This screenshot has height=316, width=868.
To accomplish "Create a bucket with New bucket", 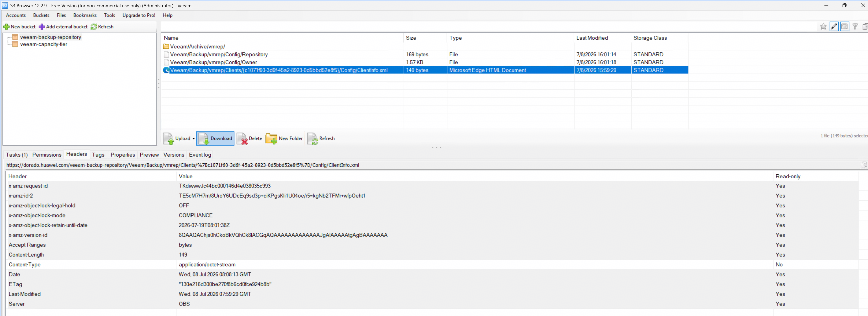I will coord(19,26).
